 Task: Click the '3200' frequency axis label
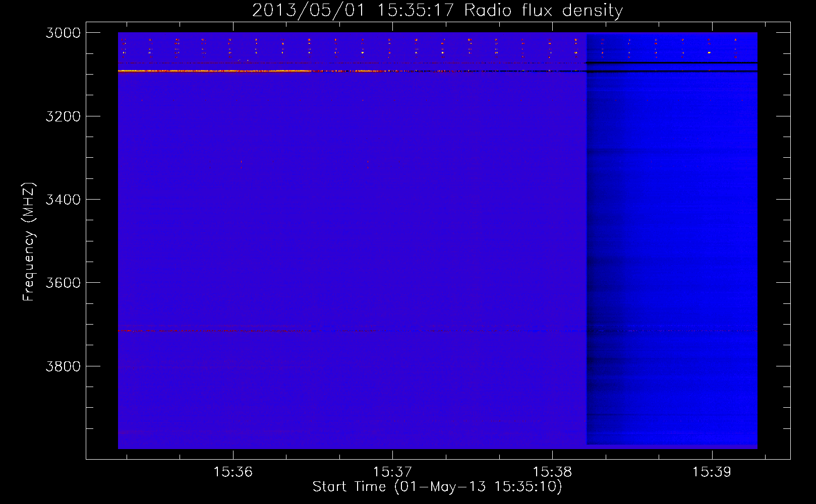[x=63, y=116]
